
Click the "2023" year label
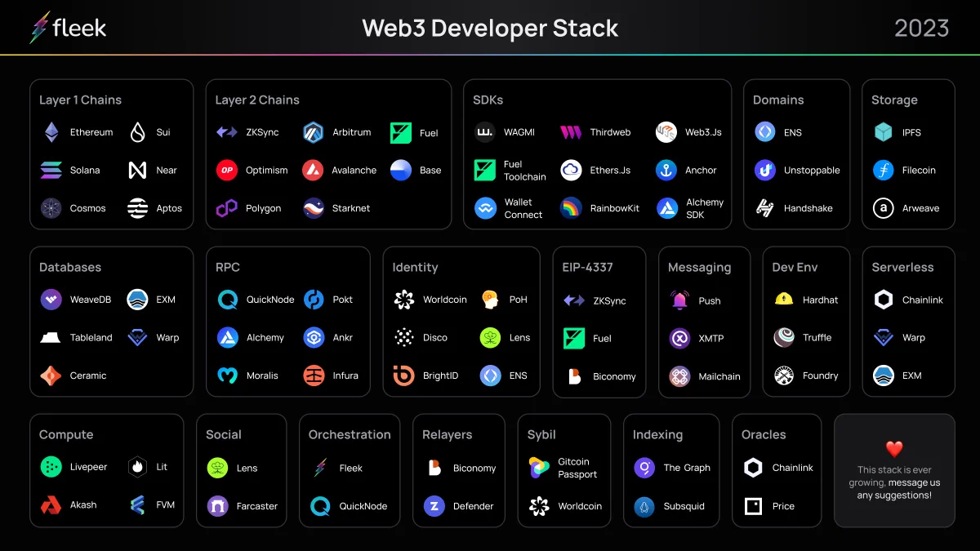tap(921, 28)
